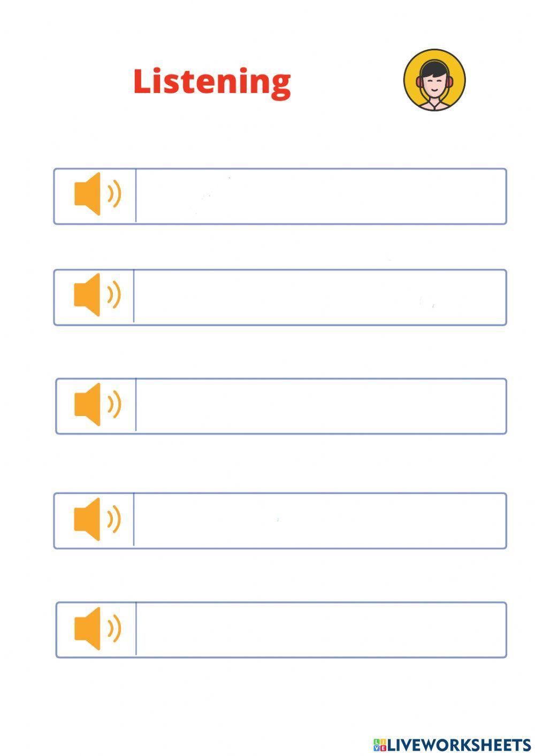Play the first audio speaker icon
Screen dimensions: 535x756
(88, 194)
